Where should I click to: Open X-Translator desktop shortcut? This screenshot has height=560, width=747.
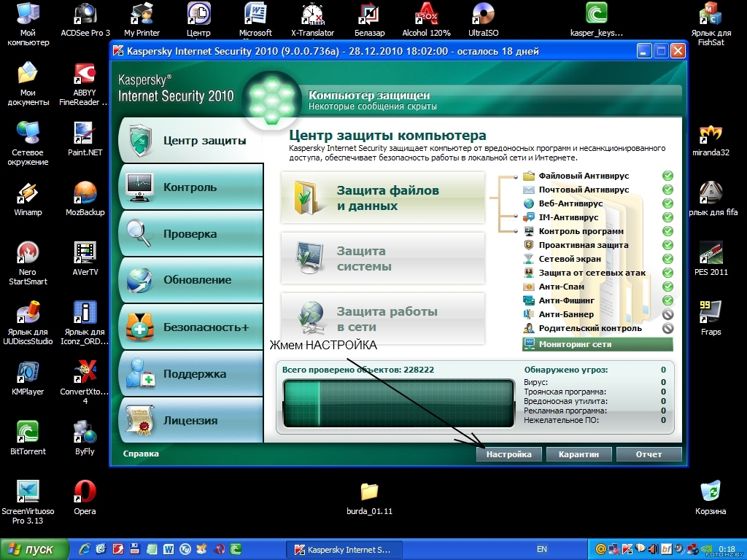pos(312,20)
